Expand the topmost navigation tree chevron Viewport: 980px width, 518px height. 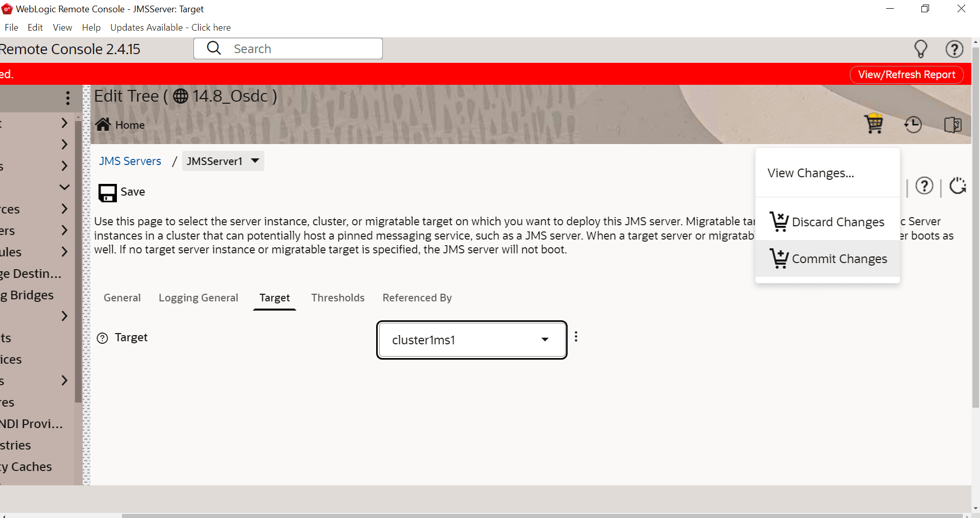click(x=64, y=123)
